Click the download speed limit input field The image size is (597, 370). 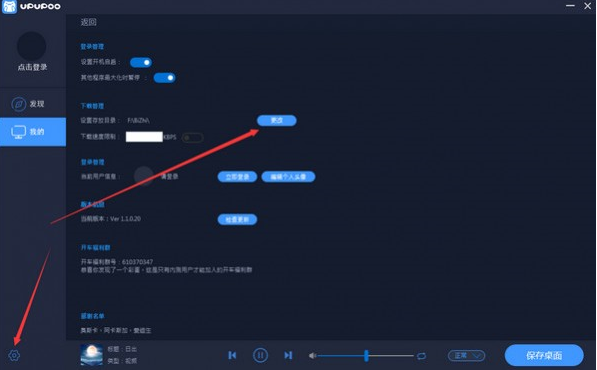coord(144,137)
